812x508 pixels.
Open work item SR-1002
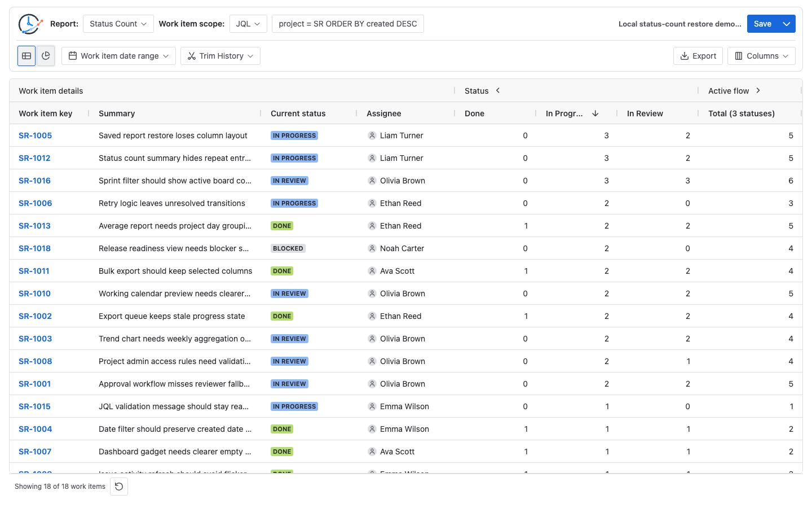tap(35, 316)
